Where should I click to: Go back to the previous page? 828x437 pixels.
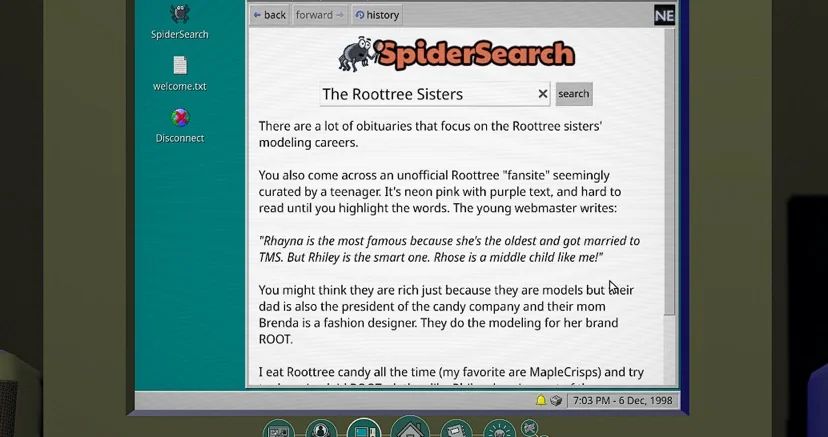269,15
